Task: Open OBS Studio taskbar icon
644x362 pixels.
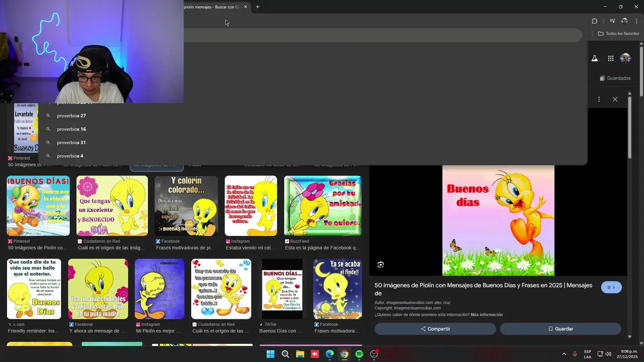Action: tap(374, 354)
